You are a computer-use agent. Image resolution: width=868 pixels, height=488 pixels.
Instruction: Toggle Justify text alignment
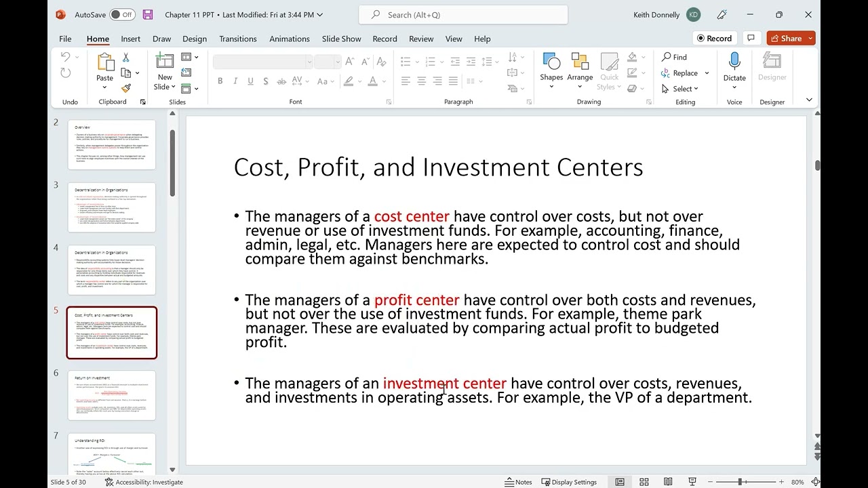[453, 81]
